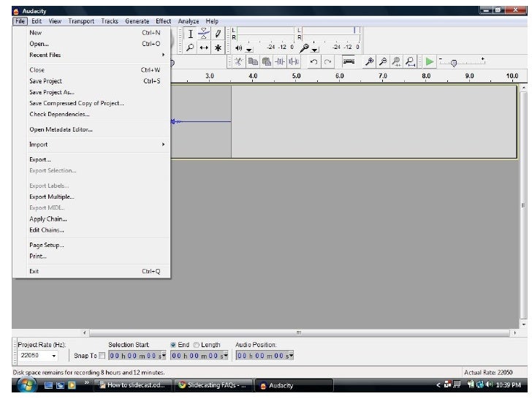Open the Effect menu
The width and height of the screenshot is (532, 399).
(x=163, y=21)
